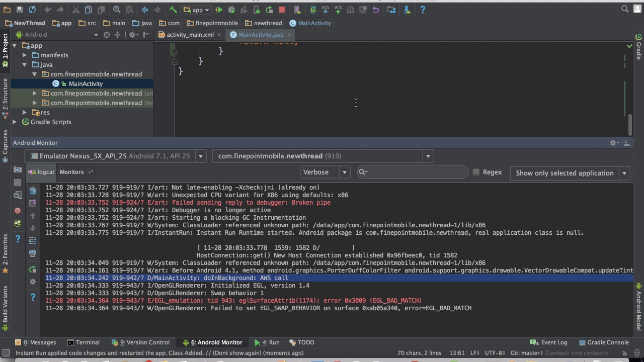Click the Debug app bug icon
This screenshot has width=644, height=362.
point(231,10)
